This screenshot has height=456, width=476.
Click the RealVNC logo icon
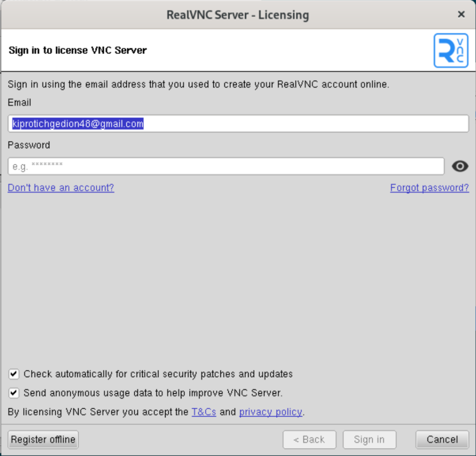tap(450, 50)
